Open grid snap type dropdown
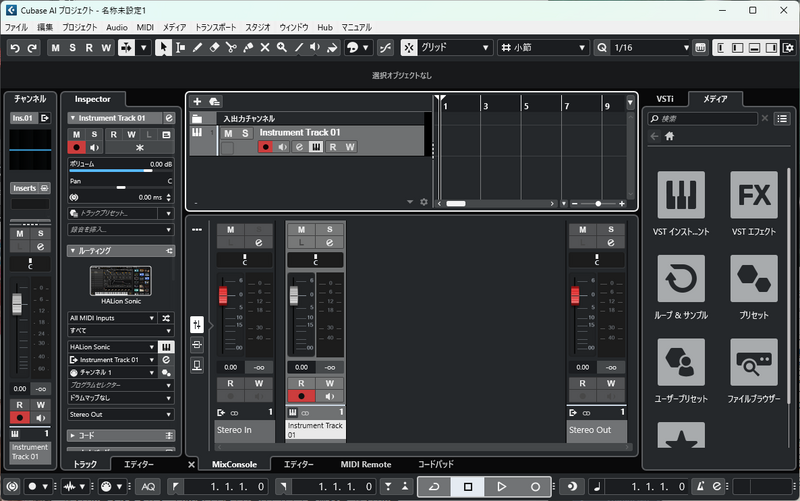This screenshot has width=800, height=501. tap(454, 47)
